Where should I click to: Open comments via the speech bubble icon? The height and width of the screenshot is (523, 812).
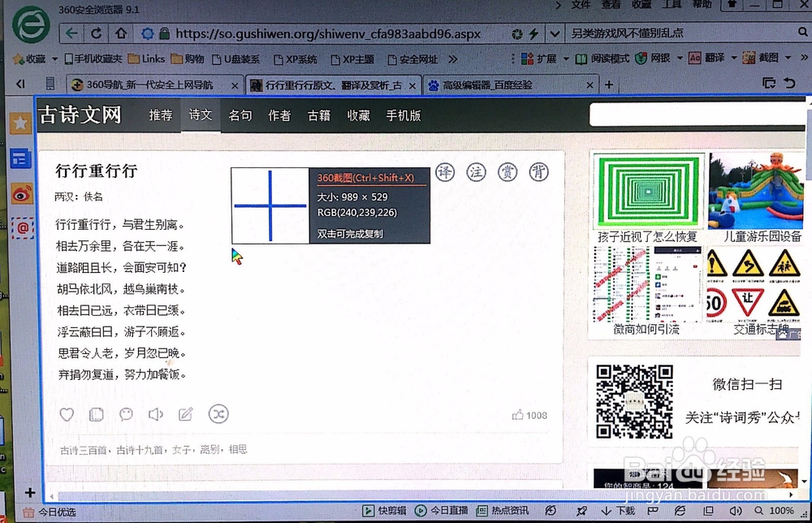[x=126, y=414]
